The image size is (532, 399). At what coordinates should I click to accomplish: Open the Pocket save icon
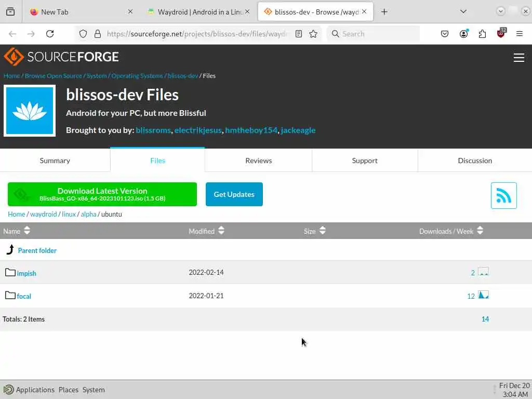pos(445,34)
